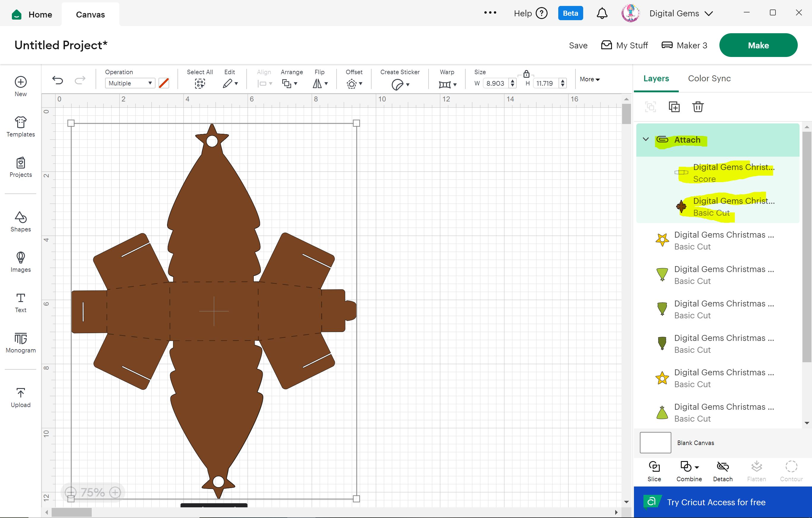This screenshot has height=518, width=812.
Task: Click the operation color swatch
Action: pos(164,83)
